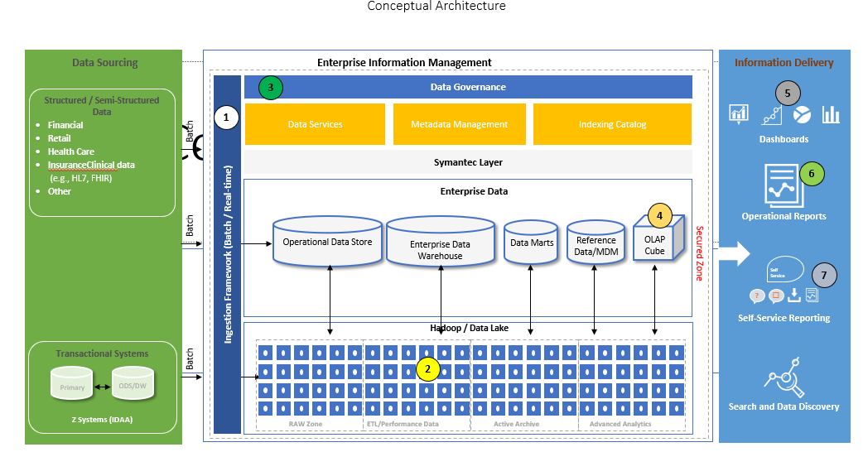This screenshot has width=868, height=452.
Task: Select the Indexing Catalog box
Action: [x=612, y=124]
